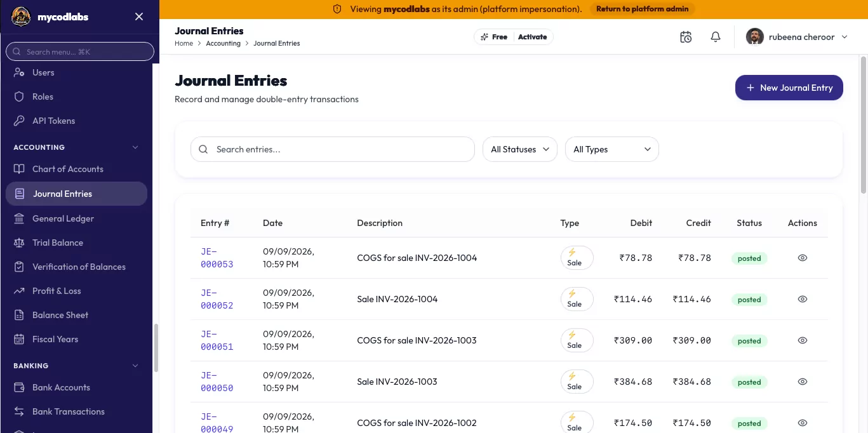
Task: Click the Accounting breadcrumb link
Action: tap(223, 43)
